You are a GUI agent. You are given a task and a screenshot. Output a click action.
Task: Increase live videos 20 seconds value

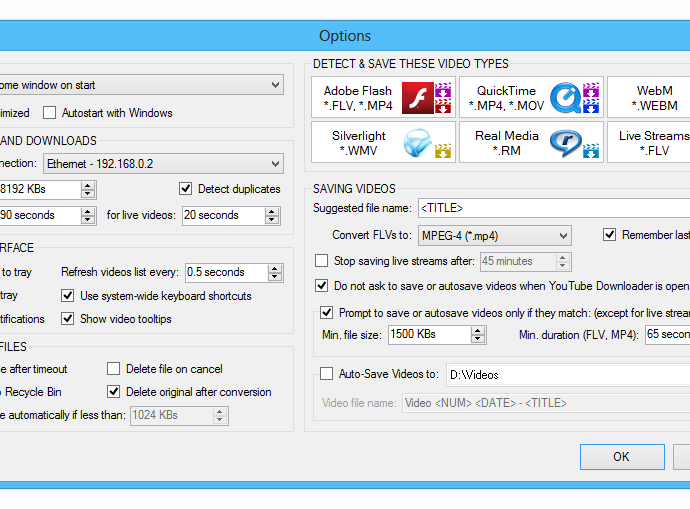pyautogui.click(x=272, y=212)
